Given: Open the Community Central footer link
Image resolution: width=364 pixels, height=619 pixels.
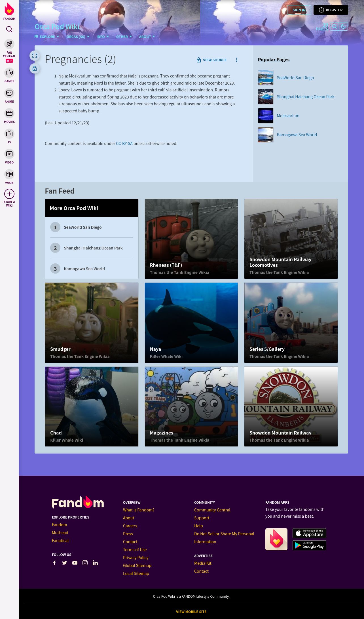Looking at the screenshot, I should click(212, 510).
